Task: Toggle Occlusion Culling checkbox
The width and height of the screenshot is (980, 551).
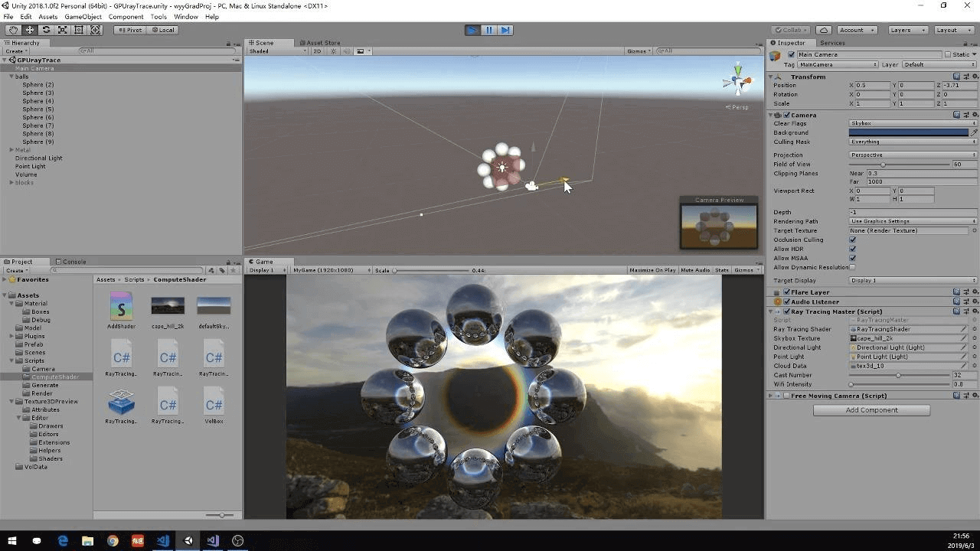Action: [852, 240]
